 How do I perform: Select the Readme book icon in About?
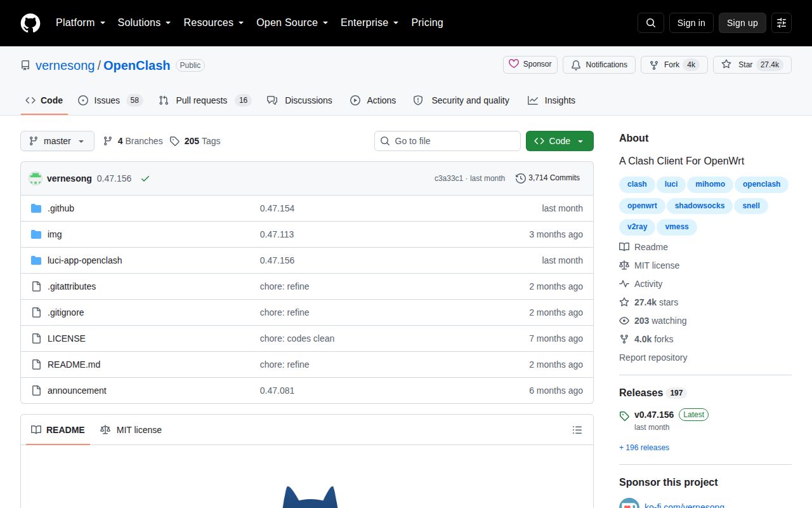click(624, 247)
